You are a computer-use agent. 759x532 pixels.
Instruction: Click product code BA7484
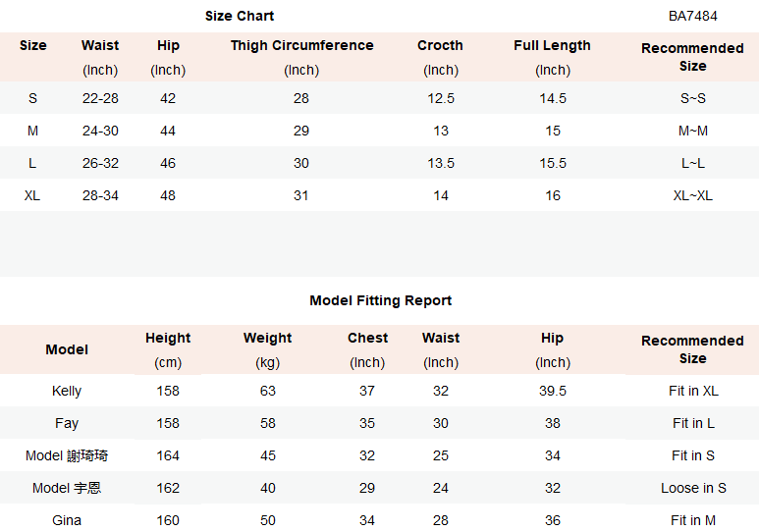[692, 16]
